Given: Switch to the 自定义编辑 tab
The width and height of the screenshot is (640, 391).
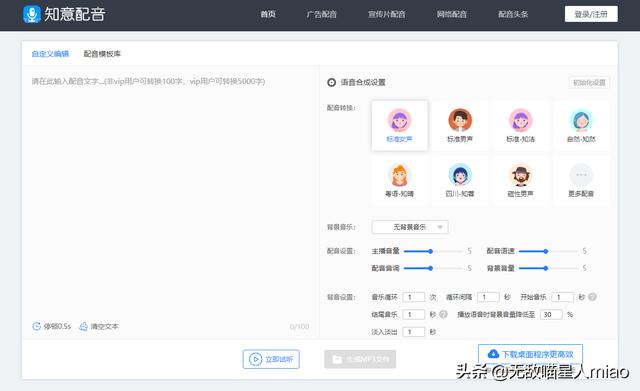Looking at the screenshot, I should point(50,54).
